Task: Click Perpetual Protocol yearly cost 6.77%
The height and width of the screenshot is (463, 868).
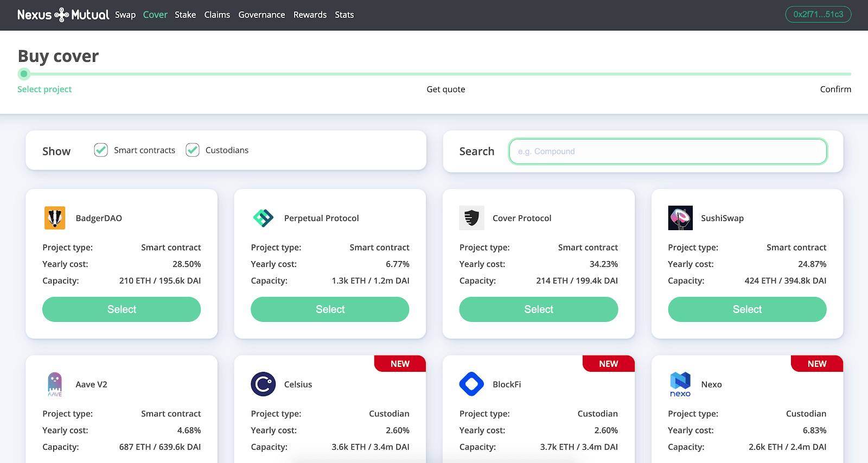Action: pos(398,264)
